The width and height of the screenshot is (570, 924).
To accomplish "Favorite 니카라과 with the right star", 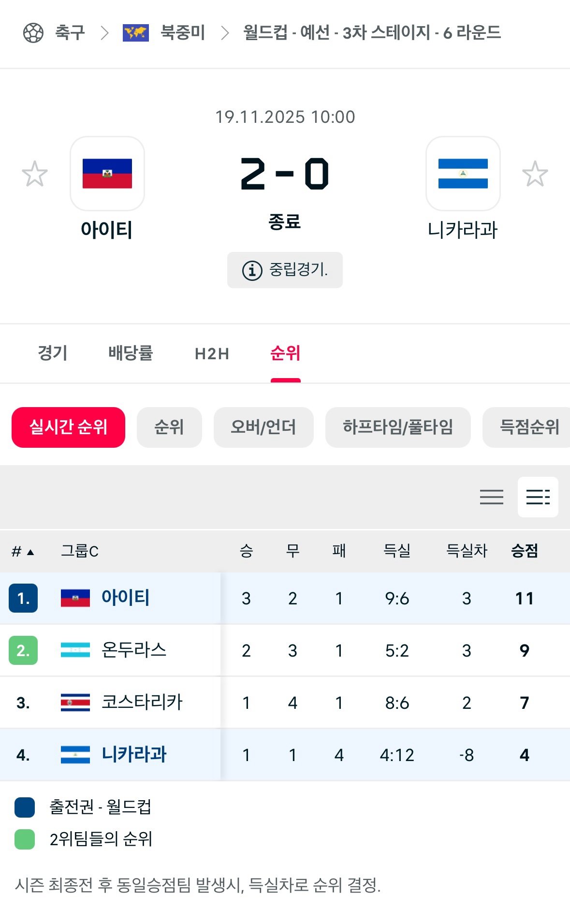I will (x=536, y=173).
